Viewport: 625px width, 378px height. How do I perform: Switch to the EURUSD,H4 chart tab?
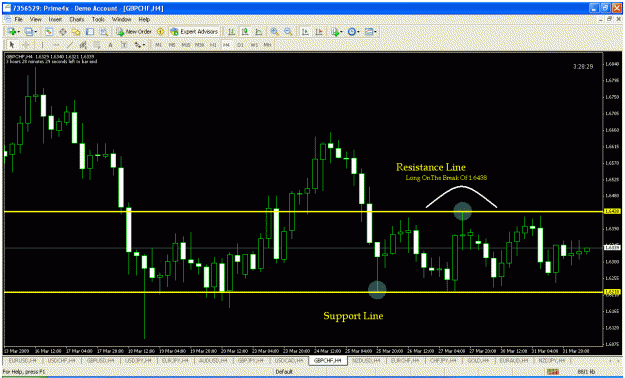23,360
